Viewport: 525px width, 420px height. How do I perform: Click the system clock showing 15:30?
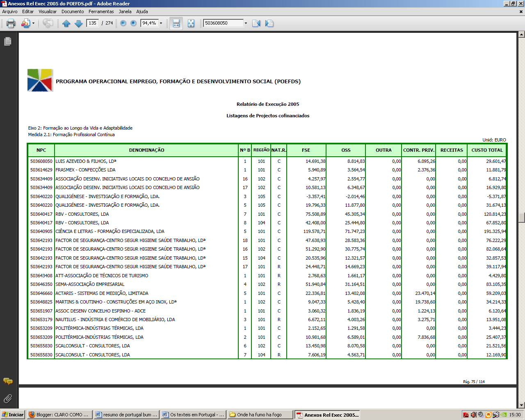[515, 415]
